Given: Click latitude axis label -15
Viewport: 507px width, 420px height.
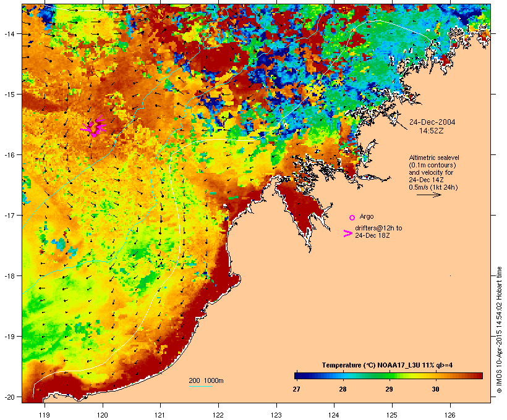Looking at the screenshot, I should 9,94.
